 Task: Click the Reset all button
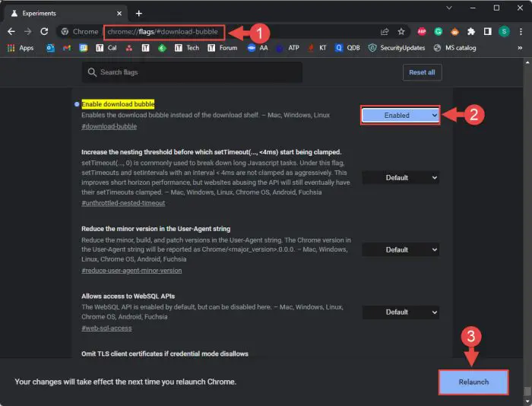coord(422,72)
